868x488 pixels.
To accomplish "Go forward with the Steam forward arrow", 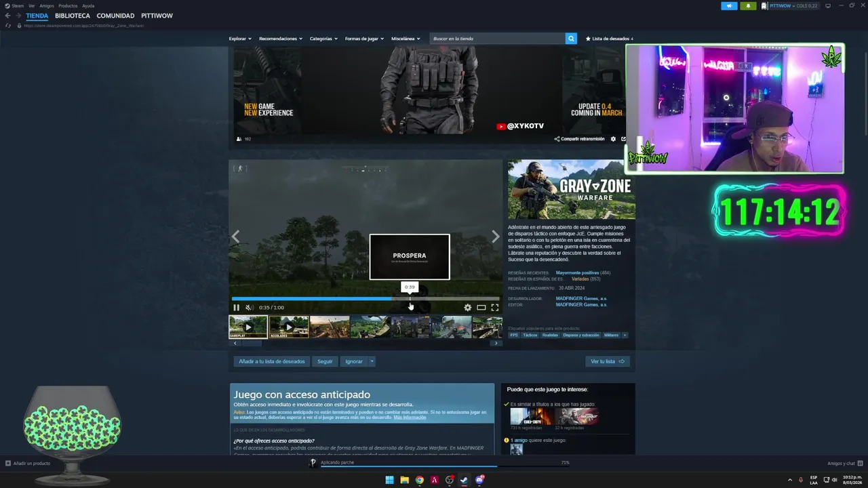I will pyautogui.click(x=18, y=16).
